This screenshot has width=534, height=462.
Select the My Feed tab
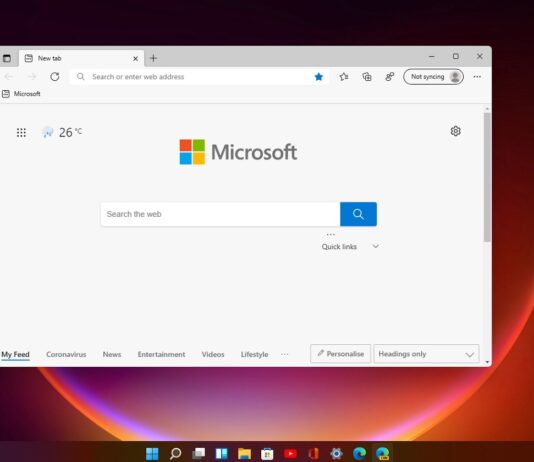[15, 354]
